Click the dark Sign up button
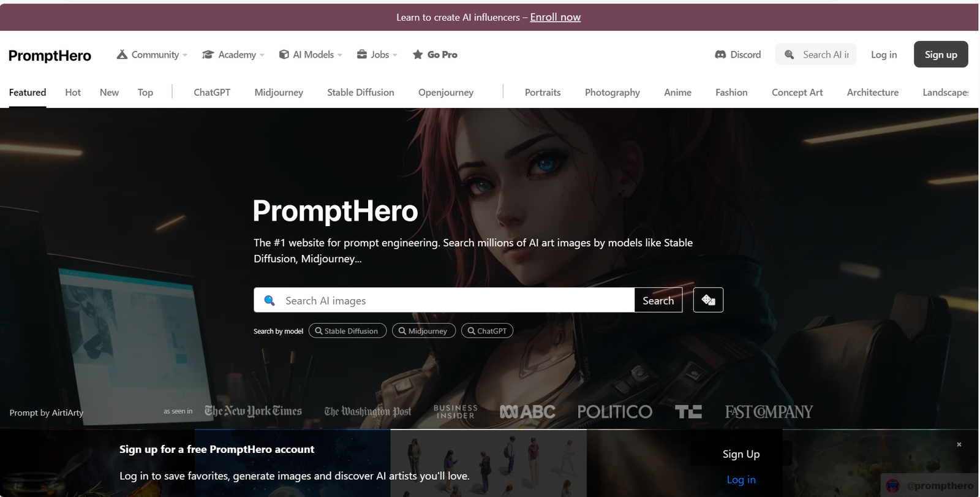 [x=941, y=55]
